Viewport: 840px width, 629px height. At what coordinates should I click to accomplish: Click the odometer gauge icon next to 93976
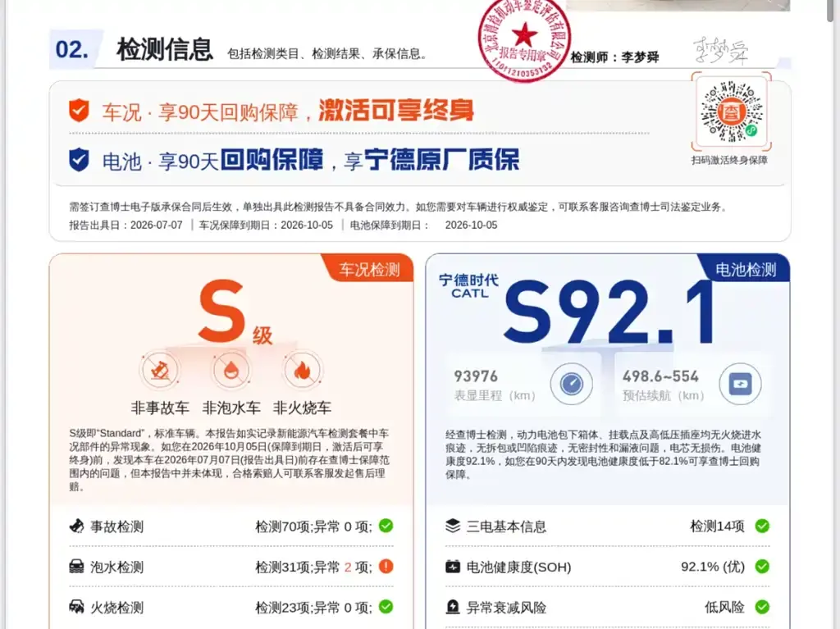(572, 384)
